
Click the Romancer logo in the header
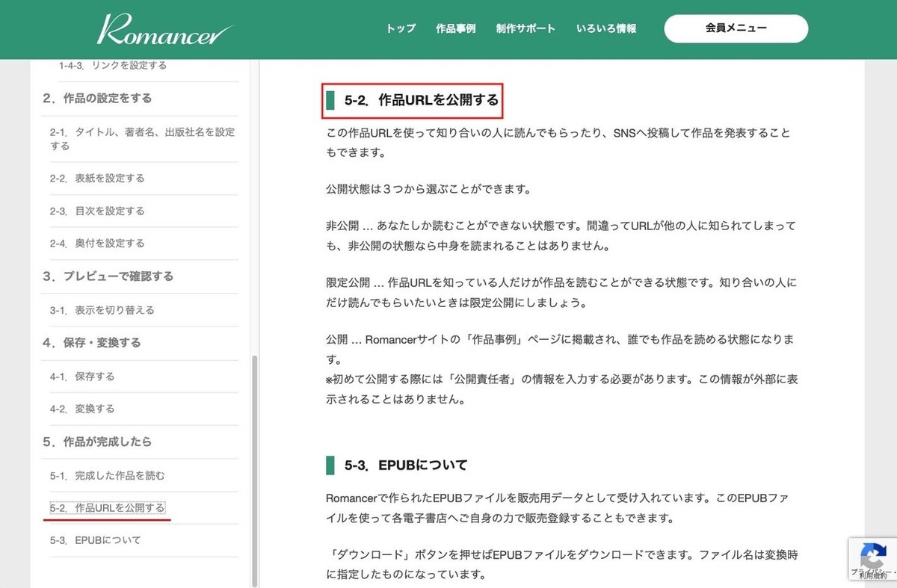coord(163,28)
